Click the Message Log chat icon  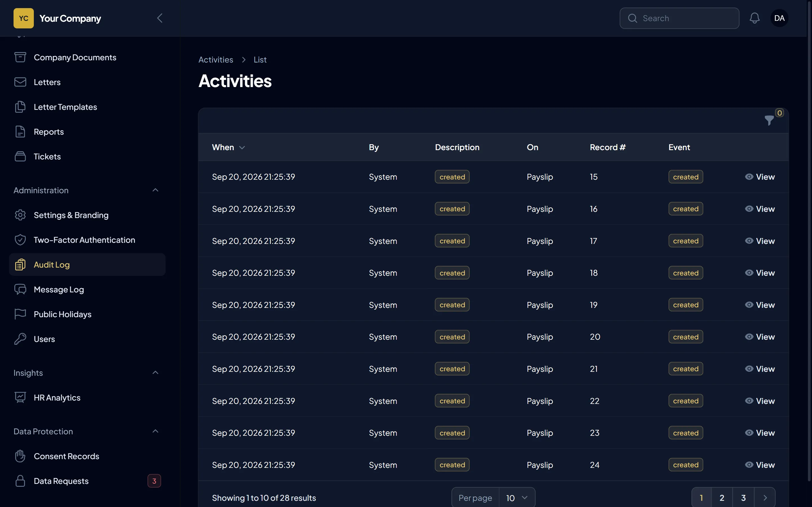20,289
